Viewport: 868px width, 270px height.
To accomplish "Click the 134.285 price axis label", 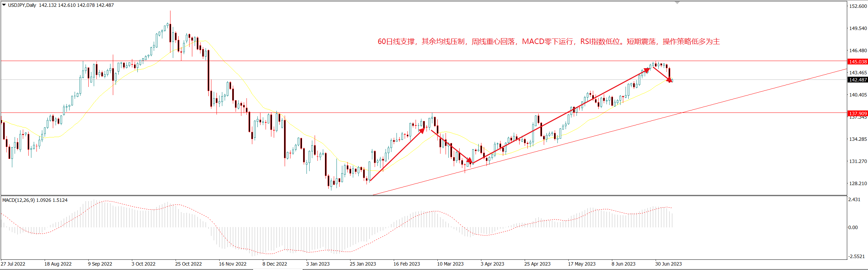I will click(858, 139).
